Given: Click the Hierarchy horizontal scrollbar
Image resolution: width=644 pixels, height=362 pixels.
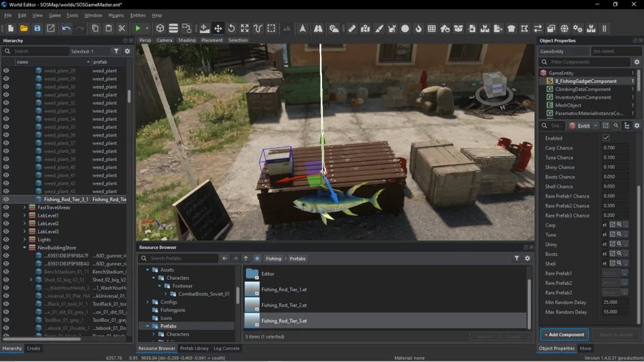Looking at the screenshot, I should coord(42,339).
